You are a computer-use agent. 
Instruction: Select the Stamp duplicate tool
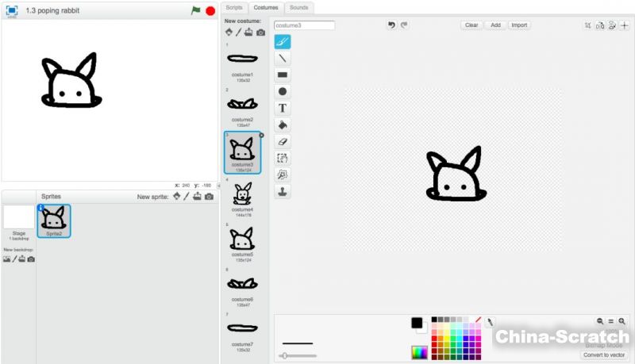pyautogui.click(x=283, y=191)
